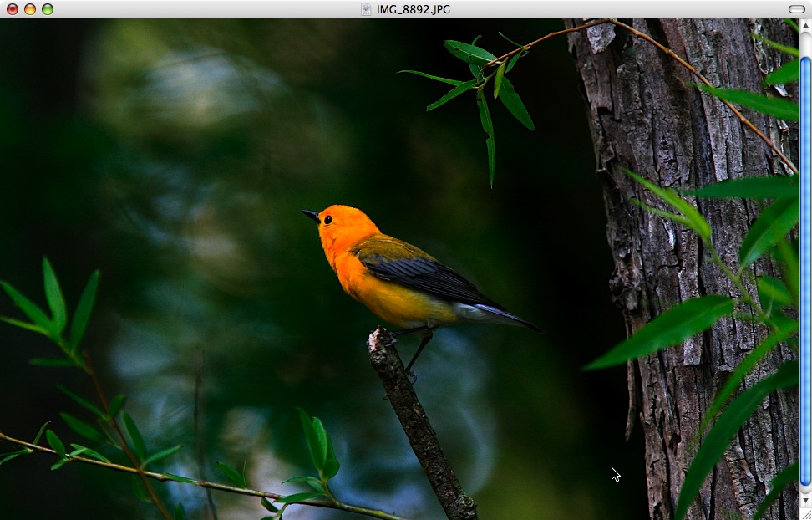This screenshot has height=520, width=812.
Task: Click the scroll down arrow
Action: [806, 500]
